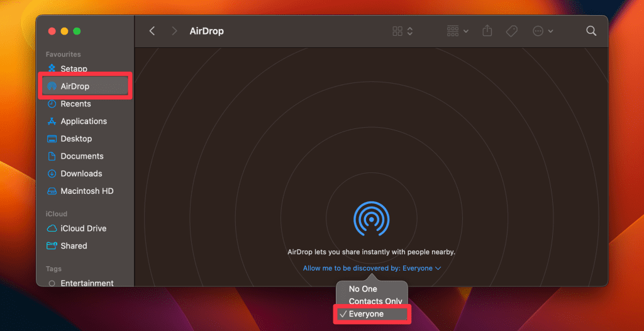The image size is (644, 331).
Task: Open Shared in the sidebar
Action: coord(74,246)
